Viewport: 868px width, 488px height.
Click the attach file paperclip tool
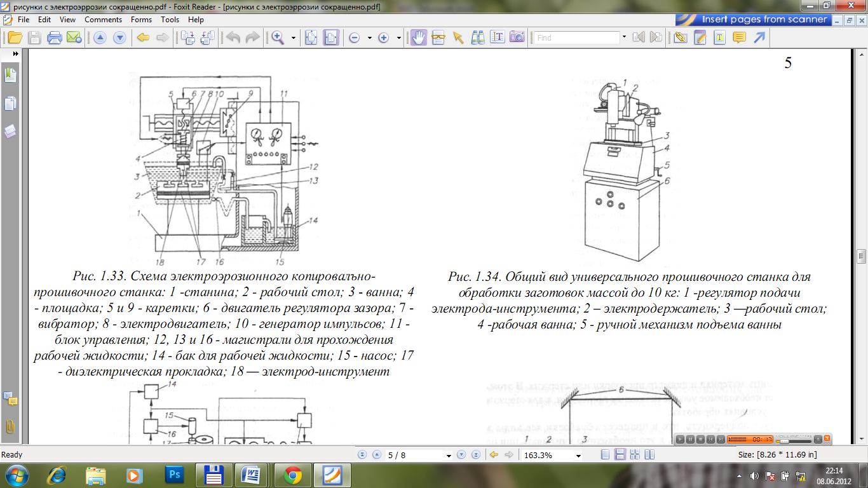coord(681,37)
